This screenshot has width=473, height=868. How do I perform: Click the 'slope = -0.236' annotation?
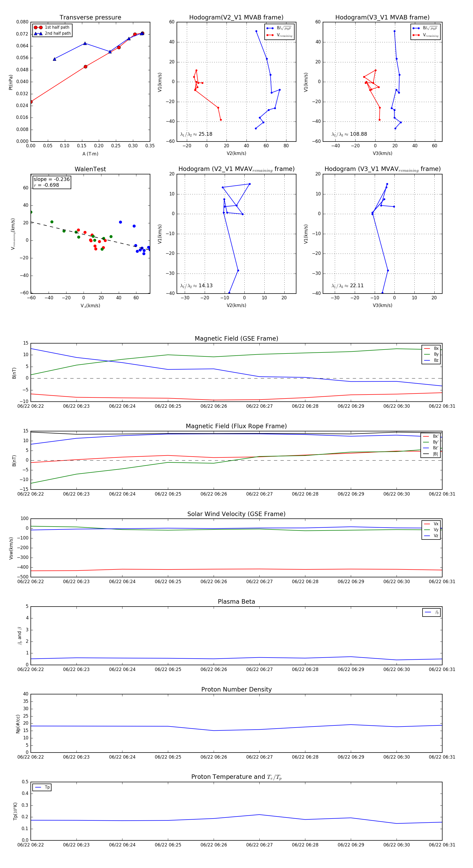(x=52, y=179)
